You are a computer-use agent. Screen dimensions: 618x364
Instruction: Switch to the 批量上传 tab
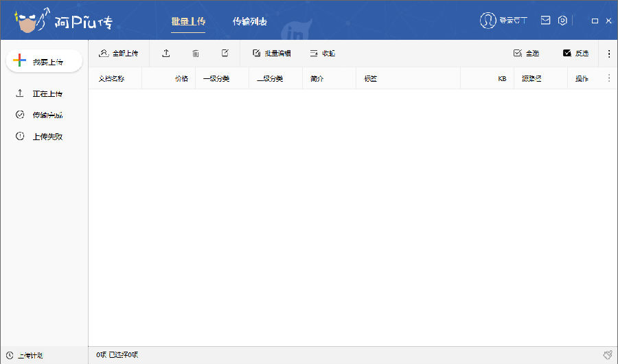[x=188, y=21]
